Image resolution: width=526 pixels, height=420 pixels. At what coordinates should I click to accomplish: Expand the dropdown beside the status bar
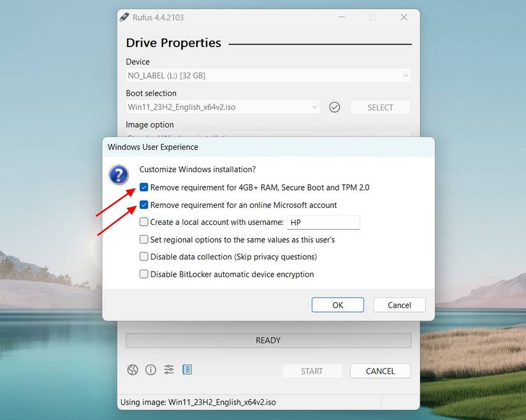coord(400,402)
